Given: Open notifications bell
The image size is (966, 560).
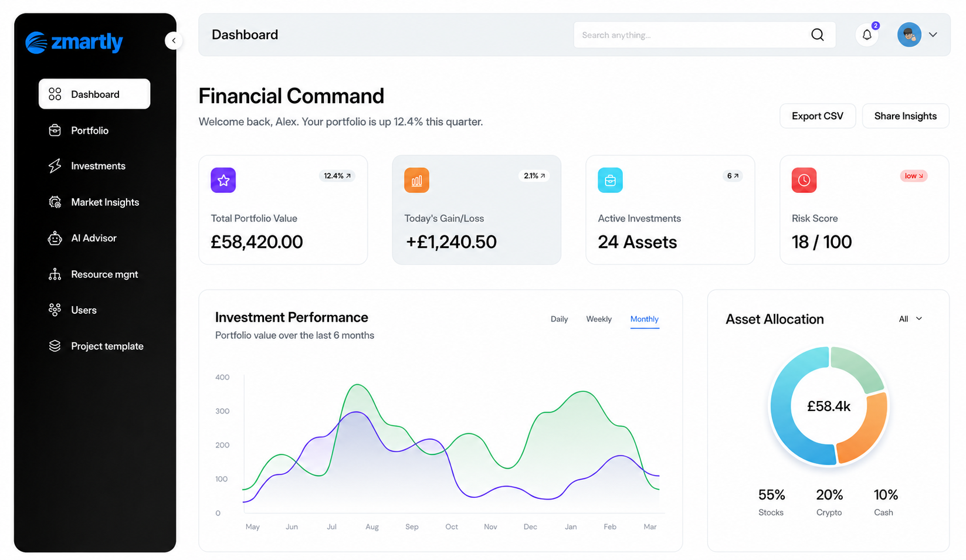Looking at the screenshot, I should tap(867, 35).
